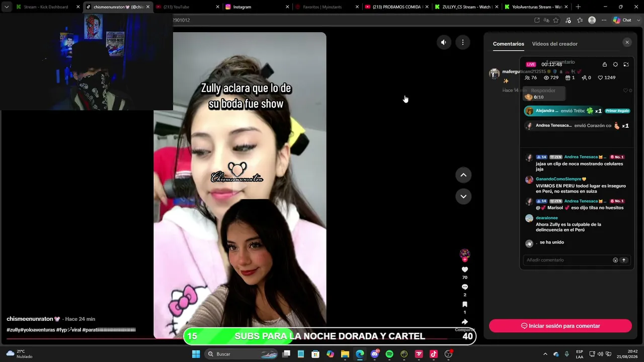Open the volume control in system tray

pos(600,354)
